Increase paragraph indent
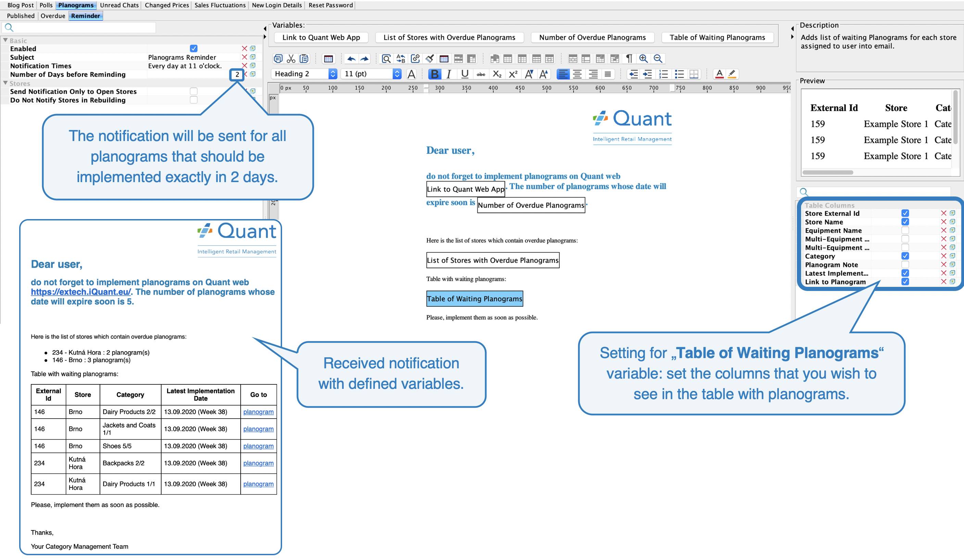The width and height of the screenshot is (964, 560). [648, 74]
